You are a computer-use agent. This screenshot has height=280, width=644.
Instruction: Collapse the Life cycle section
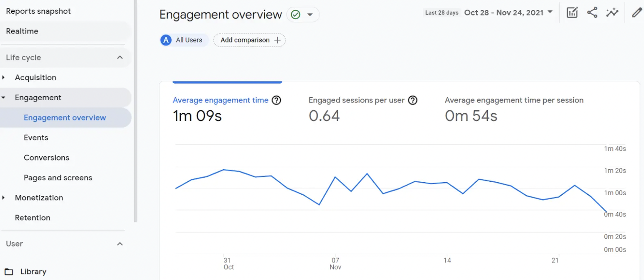tap(120, 58)
